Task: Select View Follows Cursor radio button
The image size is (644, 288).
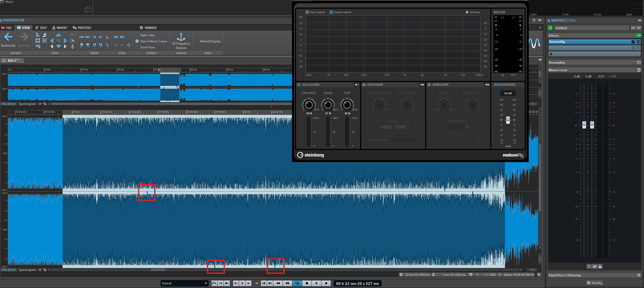Action: tap(137, 41)
